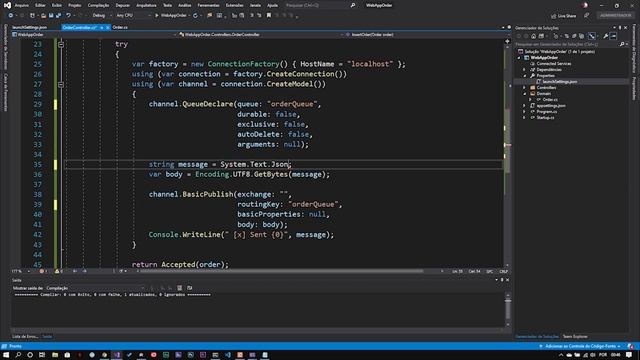Select launchSettings.json in Solution Explorer
The height and width of the screenshot is (360, 640).
(560, 82)
